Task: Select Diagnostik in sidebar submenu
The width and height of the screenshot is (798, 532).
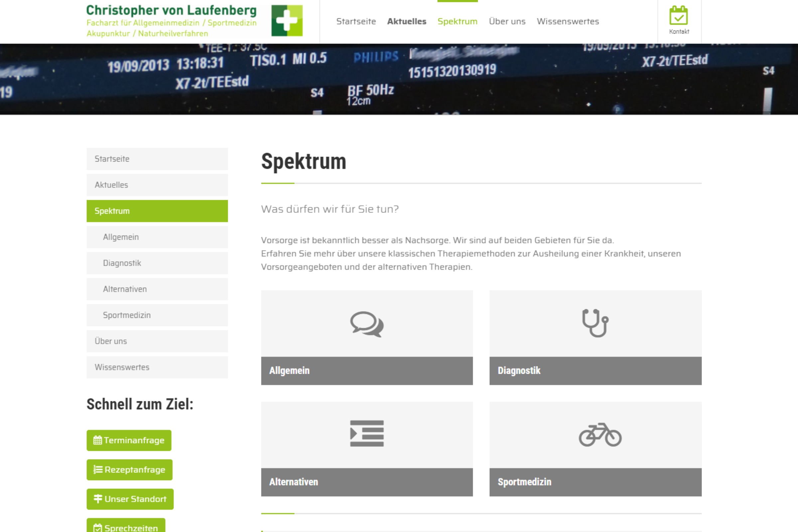Action: click(122, 263)
